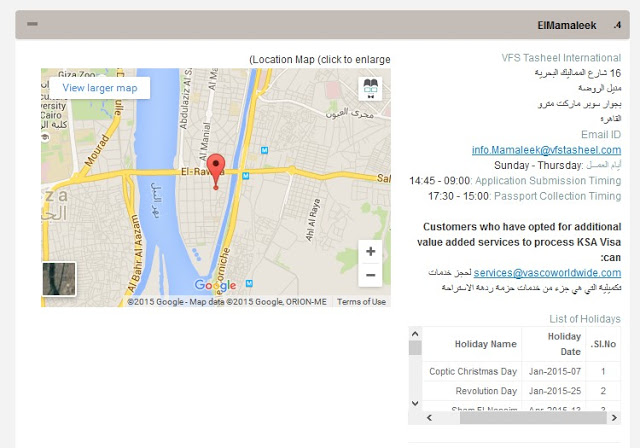The image size is (640, 448).
Task: Click VFS Tasheel International heading
Action: pos(561,58)
